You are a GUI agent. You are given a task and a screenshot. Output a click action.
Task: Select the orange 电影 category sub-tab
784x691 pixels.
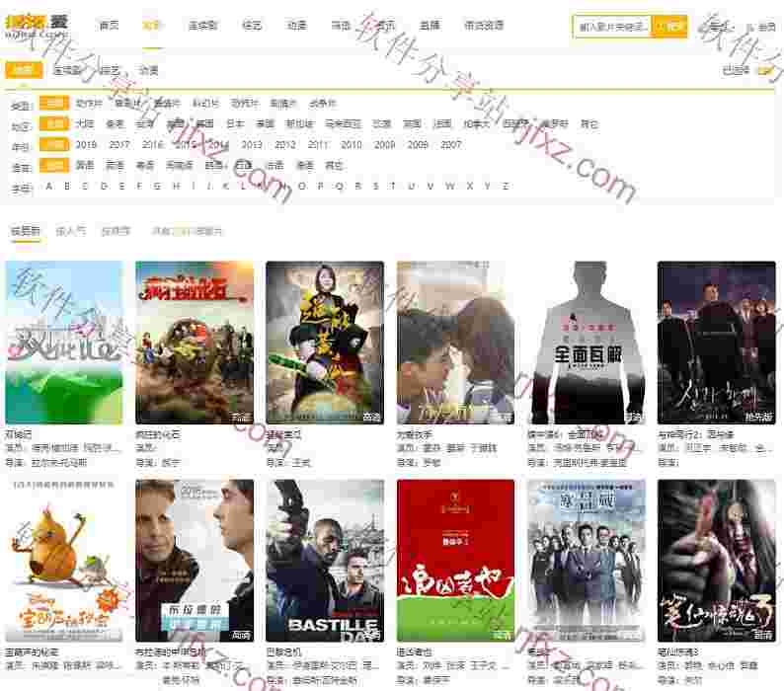click(24, 70)
